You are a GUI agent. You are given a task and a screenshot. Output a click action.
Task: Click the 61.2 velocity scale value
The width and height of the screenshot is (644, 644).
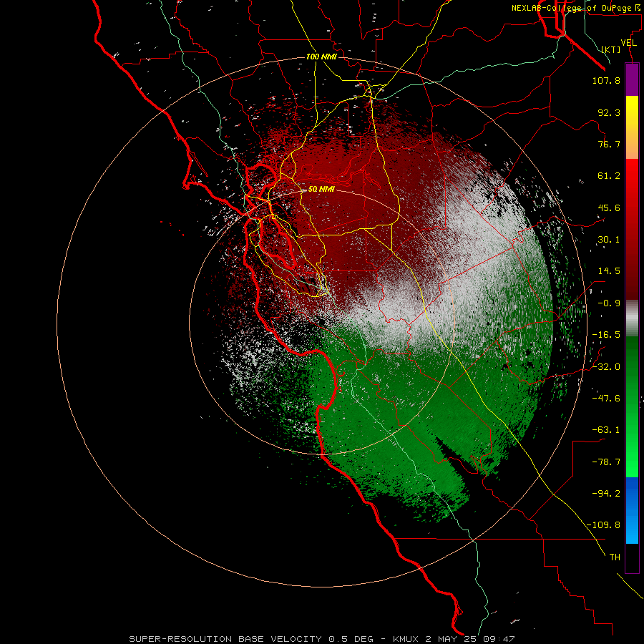point(609,176)
